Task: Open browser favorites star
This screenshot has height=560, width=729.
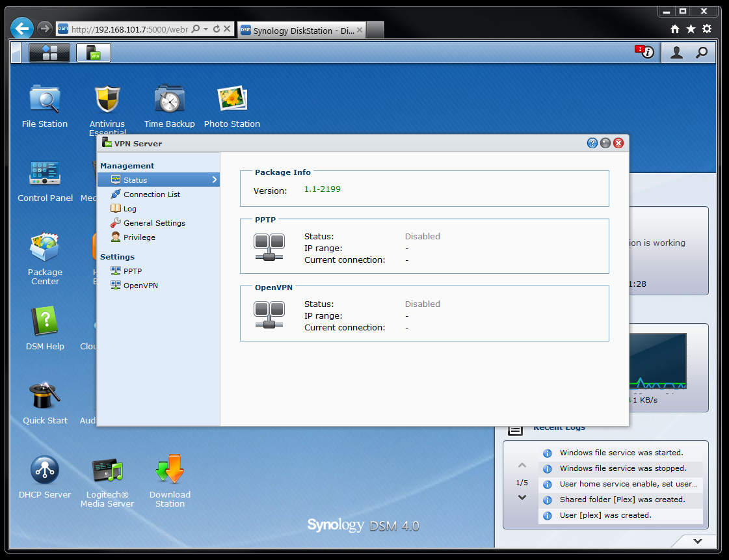Action: click(691, 29)
